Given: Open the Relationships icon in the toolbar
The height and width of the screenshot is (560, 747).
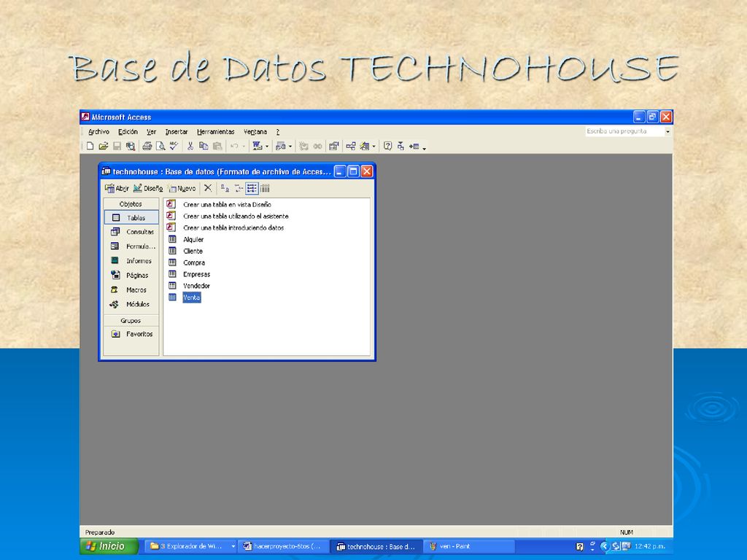Looking at the screenshot, I should tap(351, 146).
